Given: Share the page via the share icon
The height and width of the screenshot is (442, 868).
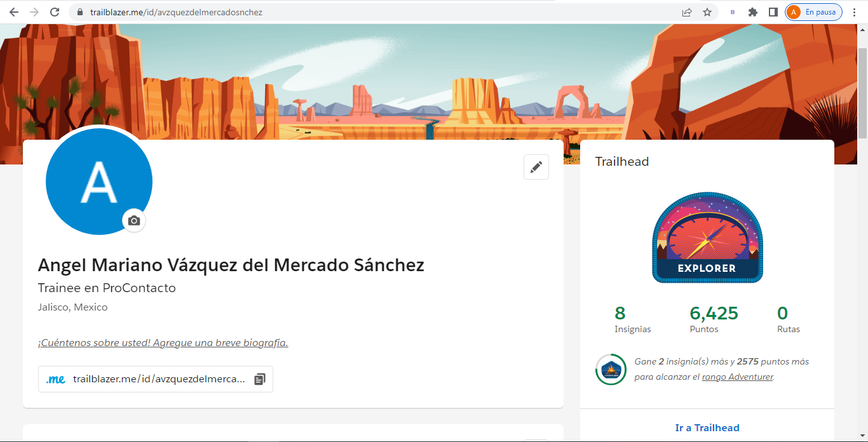Looking at the screenshot, I should (687, 11).
